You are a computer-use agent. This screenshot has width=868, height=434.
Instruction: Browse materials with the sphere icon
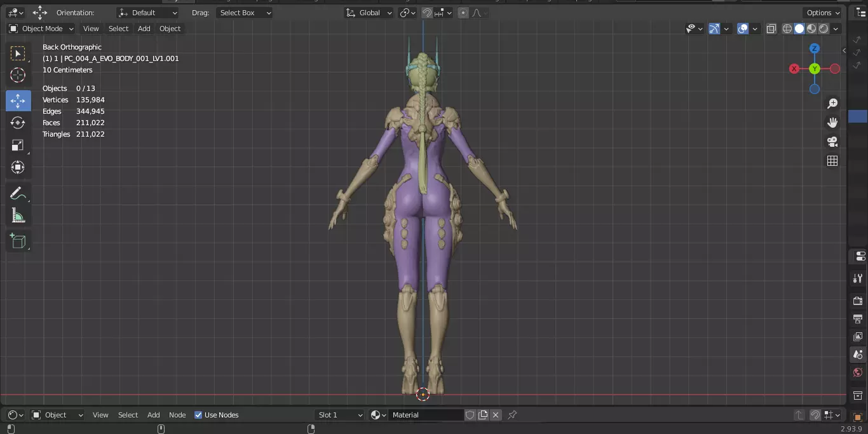point(378,415)
